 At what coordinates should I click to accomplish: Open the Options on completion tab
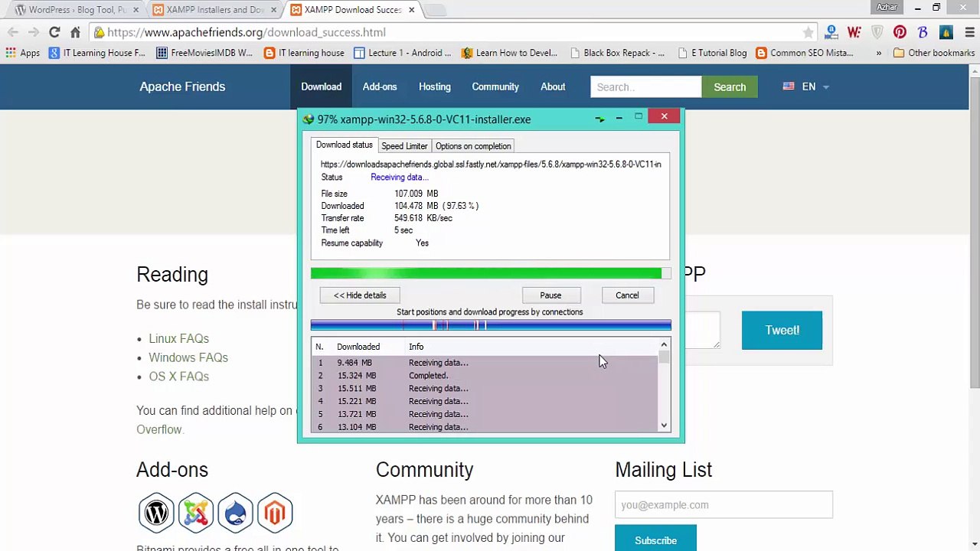[x=473, y=146]
